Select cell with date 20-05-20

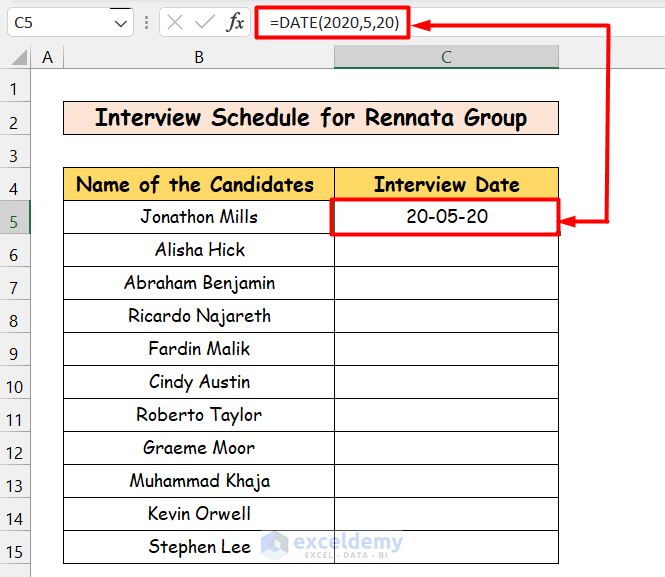pyautogui.click(x=446, y=217)
